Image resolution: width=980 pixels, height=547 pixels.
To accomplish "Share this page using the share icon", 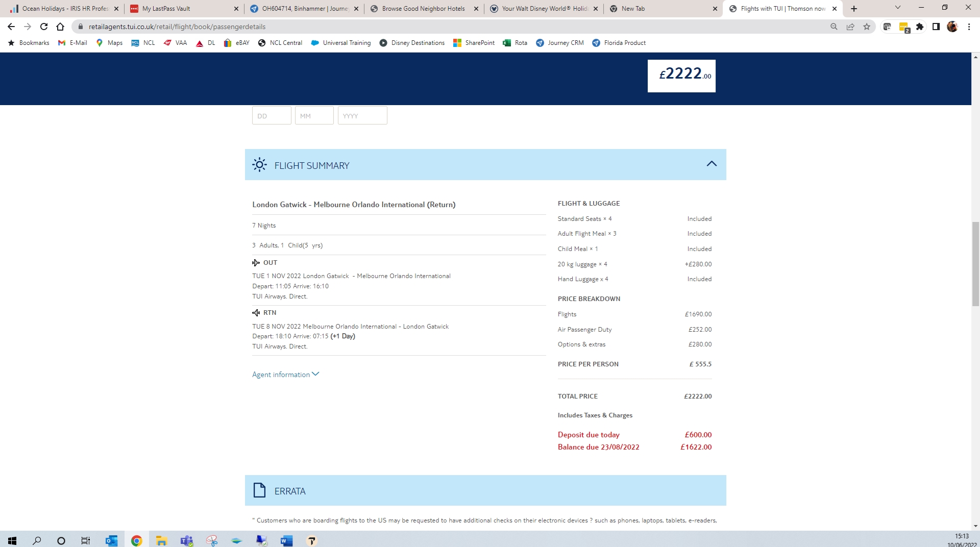I will tap(850, 27).
